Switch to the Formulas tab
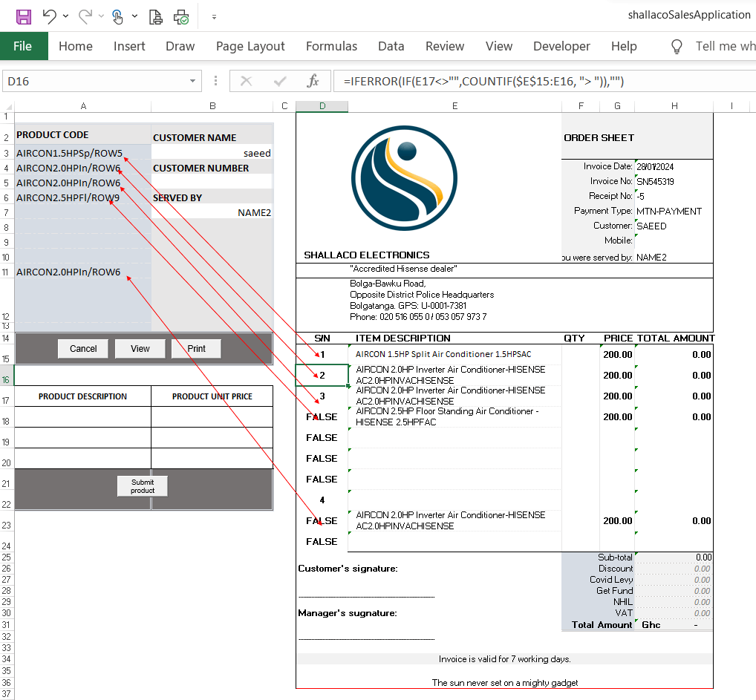 (x=331, y=46)
